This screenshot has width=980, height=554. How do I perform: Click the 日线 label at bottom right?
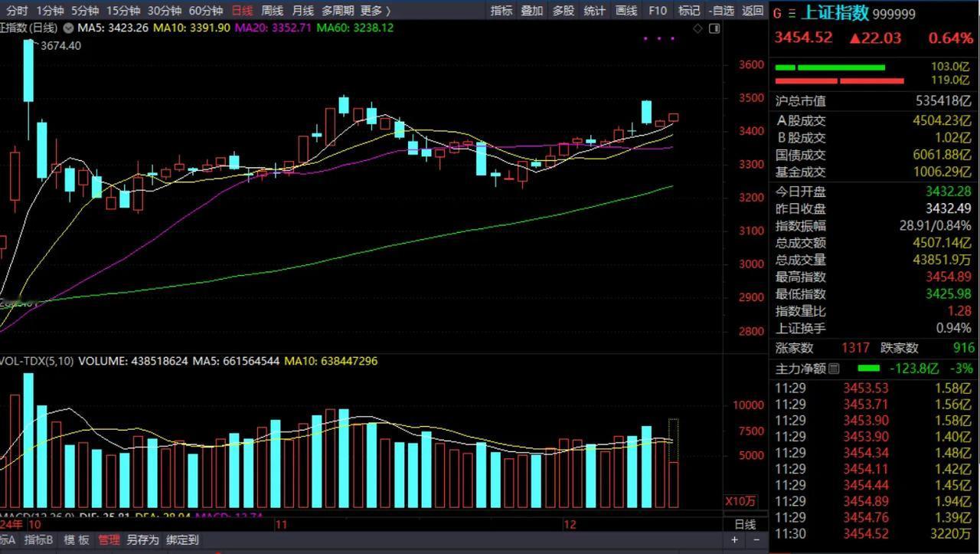[745, 525]
